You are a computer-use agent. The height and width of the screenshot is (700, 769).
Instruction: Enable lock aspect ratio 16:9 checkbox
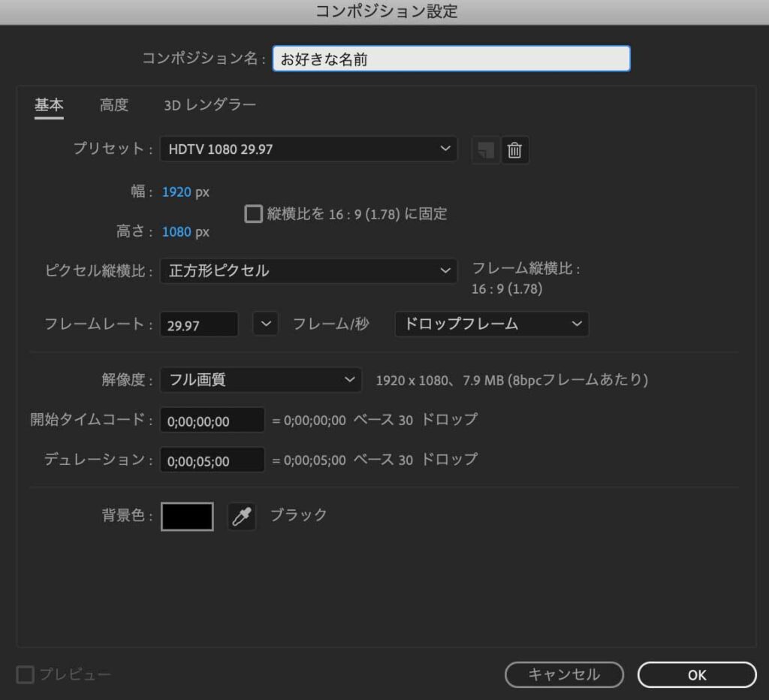pyautogui.click(x=253, y=214)
